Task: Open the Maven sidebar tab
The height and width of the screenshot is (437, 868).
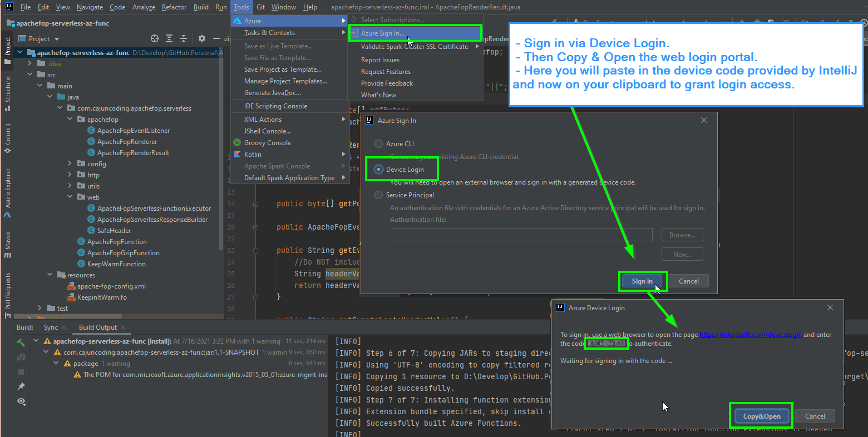Action: pyautogui.click(x=8, y=245)
